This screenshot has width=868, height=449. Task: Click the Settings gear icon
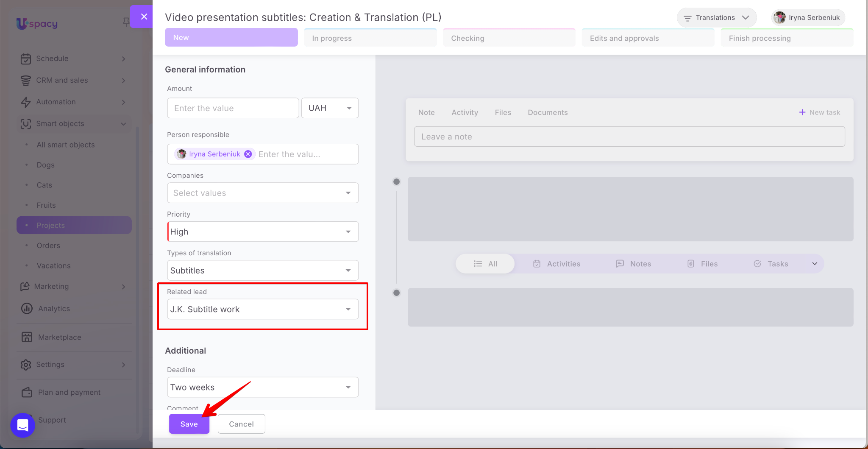pyautogui.click(x=26, y=365)
